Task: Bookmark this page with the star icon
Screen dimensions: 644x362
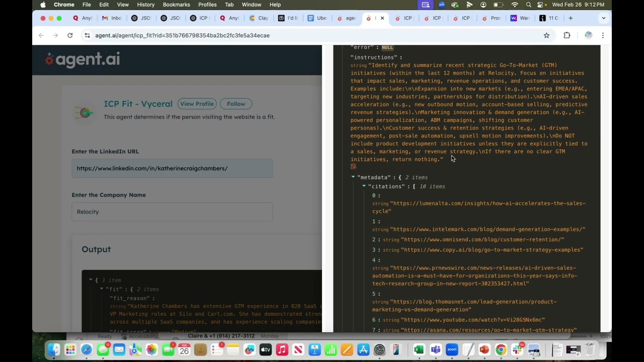Action: coord(546,35)
